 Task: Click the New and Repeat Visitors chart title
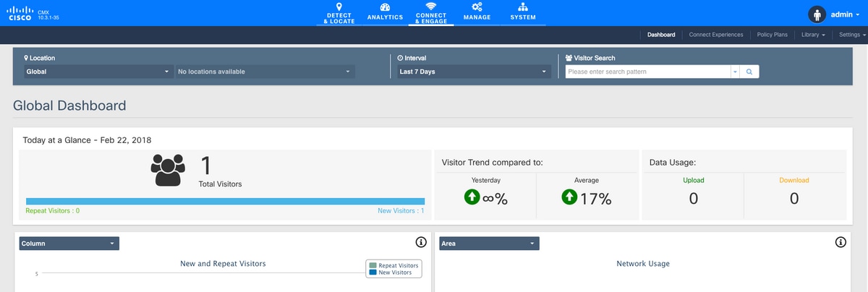[223, 264]
